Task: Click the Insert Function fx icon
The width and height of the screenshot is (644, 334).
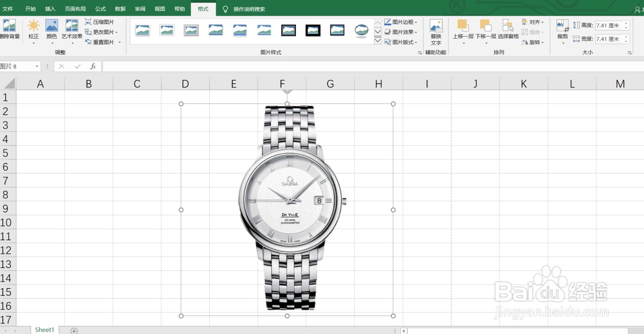Action: click(x=93, y=66)
